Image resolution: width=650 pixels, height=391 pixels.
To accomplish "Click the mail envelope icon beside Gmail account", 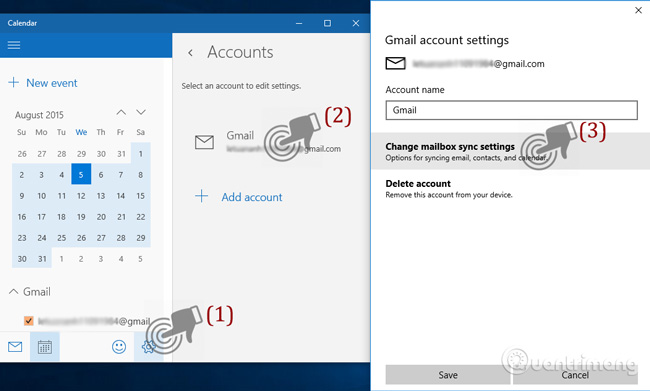I will coord(204,142).
